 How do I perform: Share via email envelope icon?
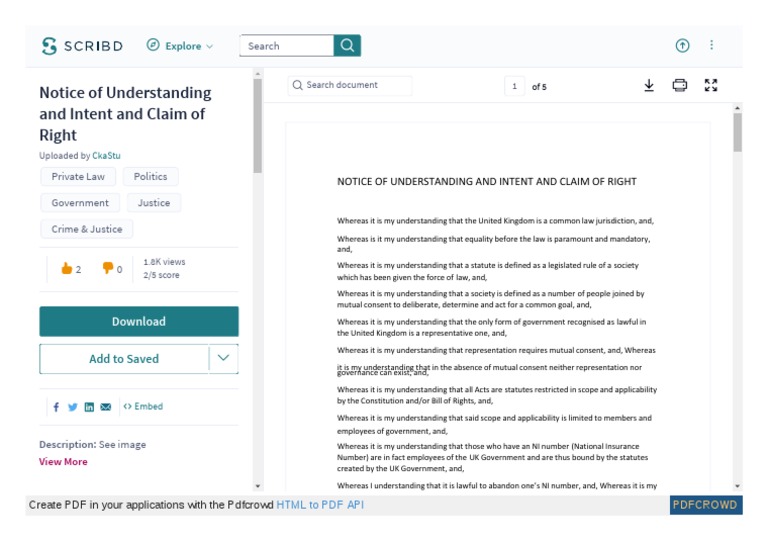pyautogui.click(x=106, y=407)
